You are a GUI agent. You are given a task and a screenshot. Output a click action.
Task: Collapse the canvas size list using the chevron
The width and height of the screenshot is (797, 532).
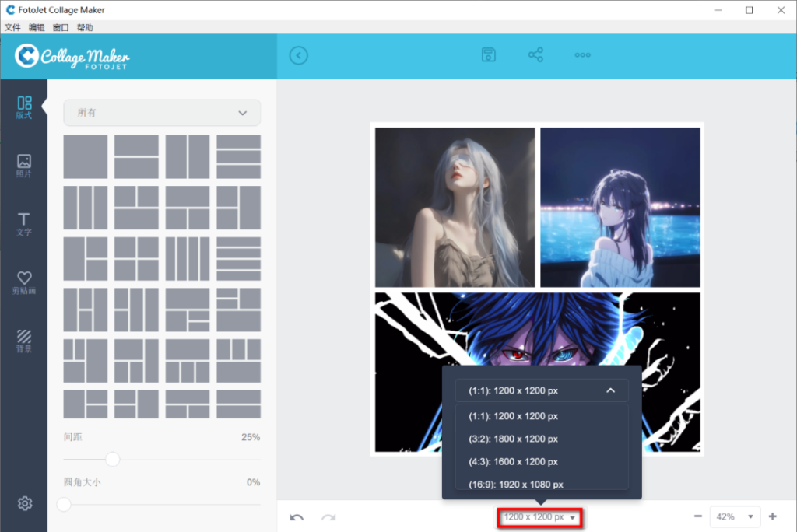610,390
